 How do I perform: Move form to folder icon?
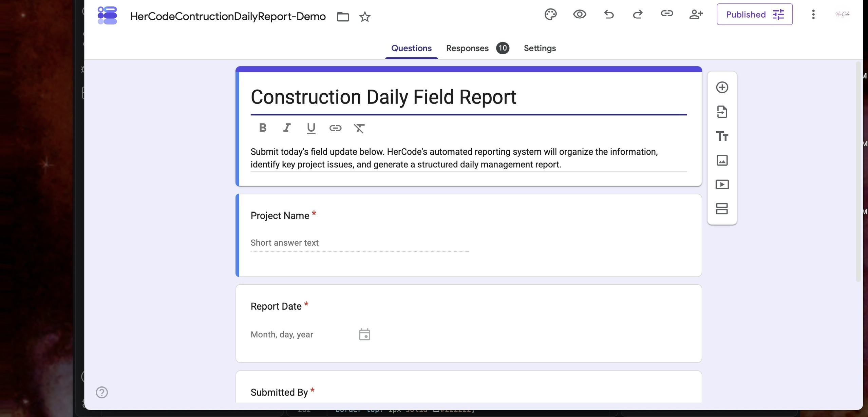343,17
